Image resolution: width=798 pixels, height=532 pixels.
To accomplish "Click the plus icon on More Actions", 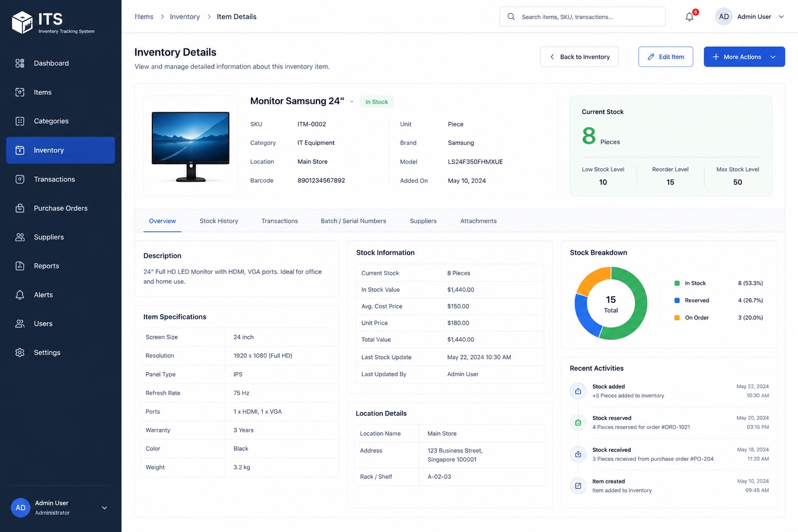I will tap(716, 57).
